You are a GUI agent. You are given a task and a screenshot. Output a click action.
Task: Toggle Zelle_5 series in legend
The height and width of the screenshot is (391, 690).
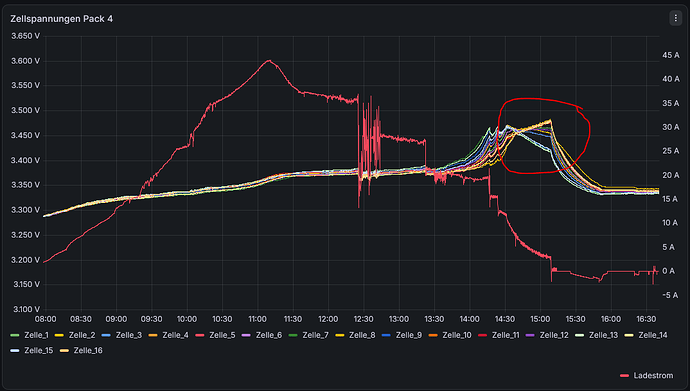click(x=215, y=335)
